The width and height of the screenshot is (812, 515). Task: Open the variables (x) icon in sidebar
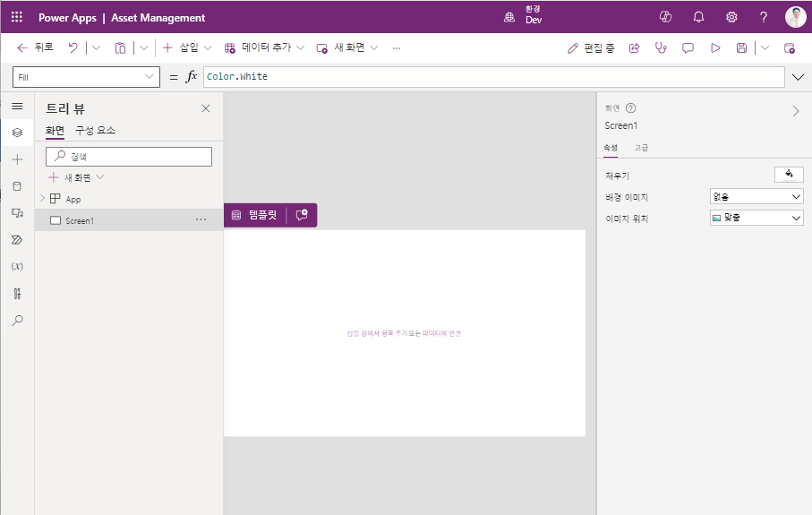[x=17, y=266]
